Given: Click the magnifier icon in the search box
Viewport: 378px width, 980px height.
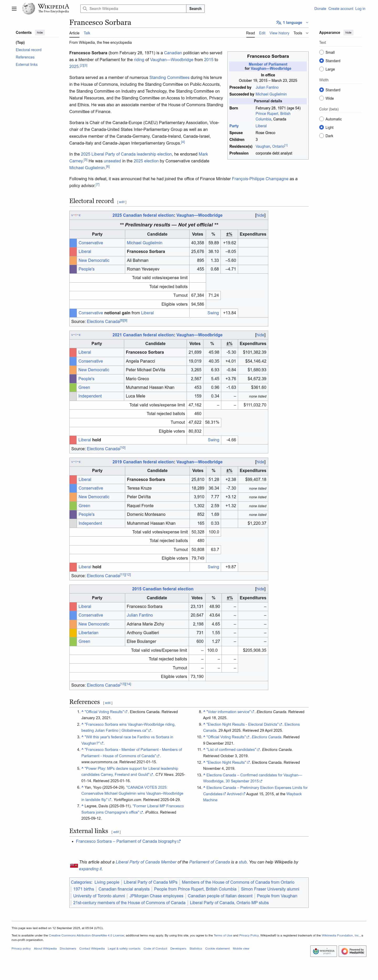Looking at the screenshot, I should point(85,9).
